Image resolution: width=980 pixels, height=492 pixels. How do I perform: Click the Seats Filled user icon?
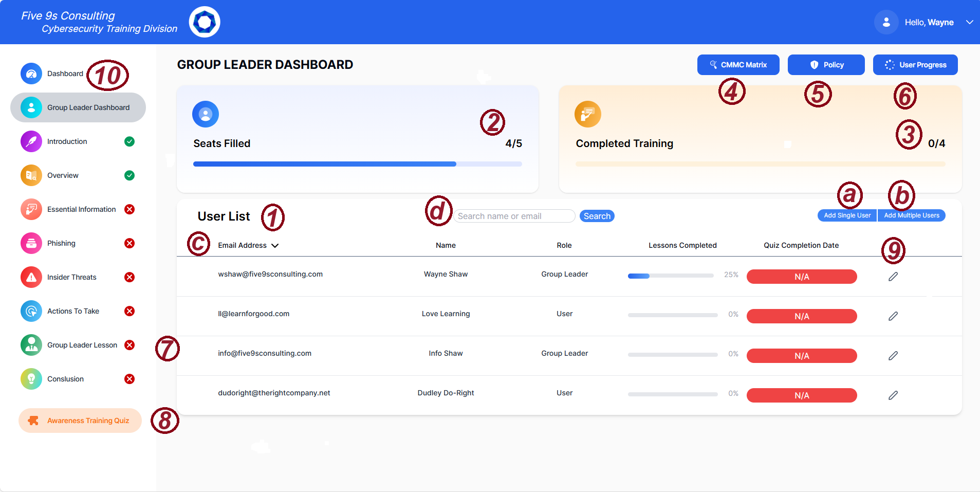(x=206, y=114)
